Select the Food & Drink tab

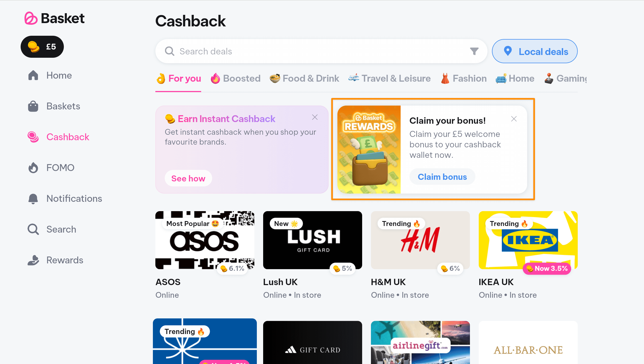pyautogui.click(x=304, y=79)
